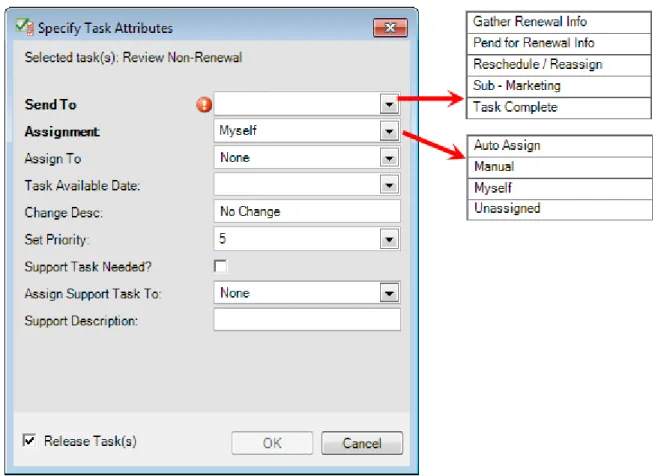Viewport: 658px width, 476px height.
Task: Select Myself in assignment list
Action: point(559,188)
